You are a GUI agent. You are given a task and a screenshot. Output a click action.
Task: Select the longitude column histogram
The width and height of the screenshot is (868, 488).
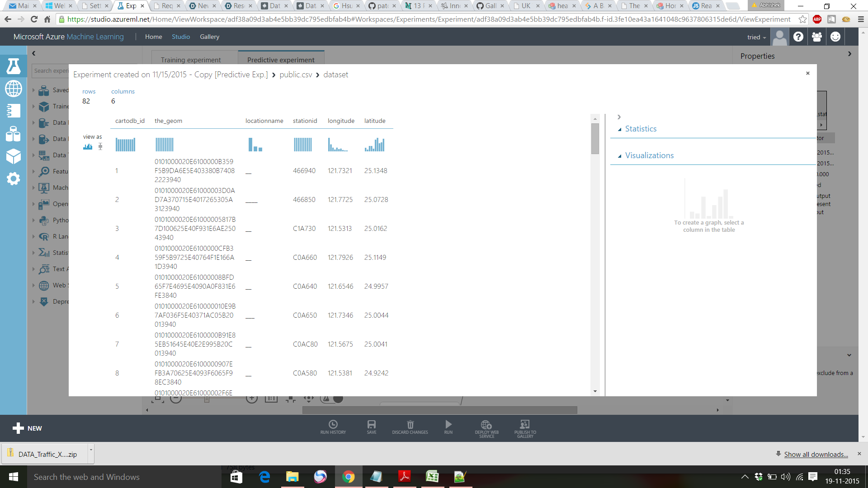click(338, 145)
